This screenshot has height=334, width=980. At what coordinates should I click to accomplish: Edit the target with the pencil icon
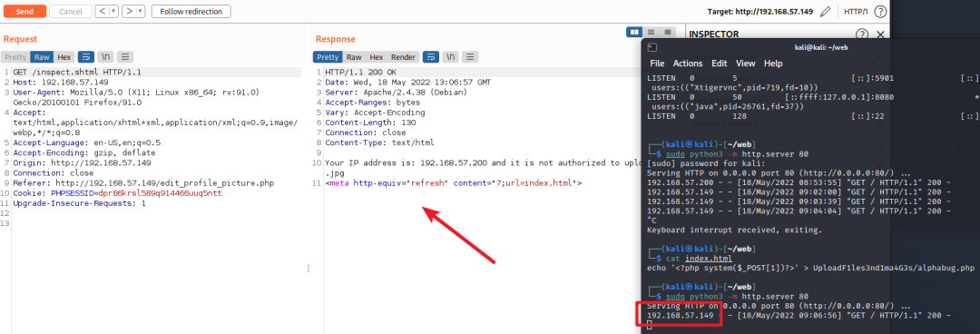click(825, 11)
